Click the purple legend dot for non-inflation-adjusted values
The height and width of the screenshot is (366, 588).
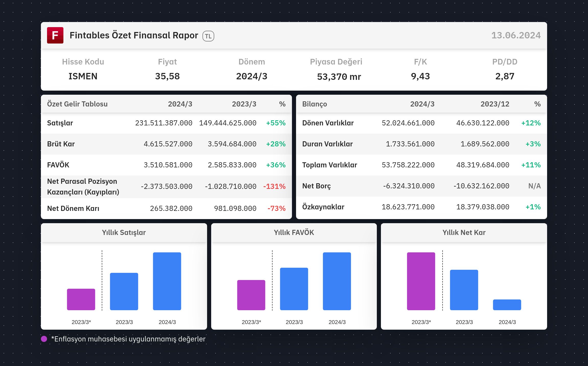click(x=44, y=339)
